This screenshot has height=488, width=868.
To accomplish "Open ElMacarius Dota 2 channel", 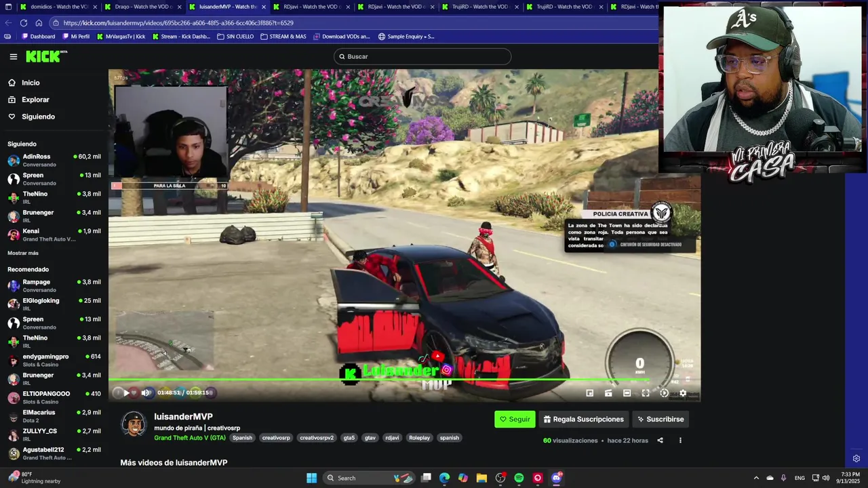I will coord(54,415).
